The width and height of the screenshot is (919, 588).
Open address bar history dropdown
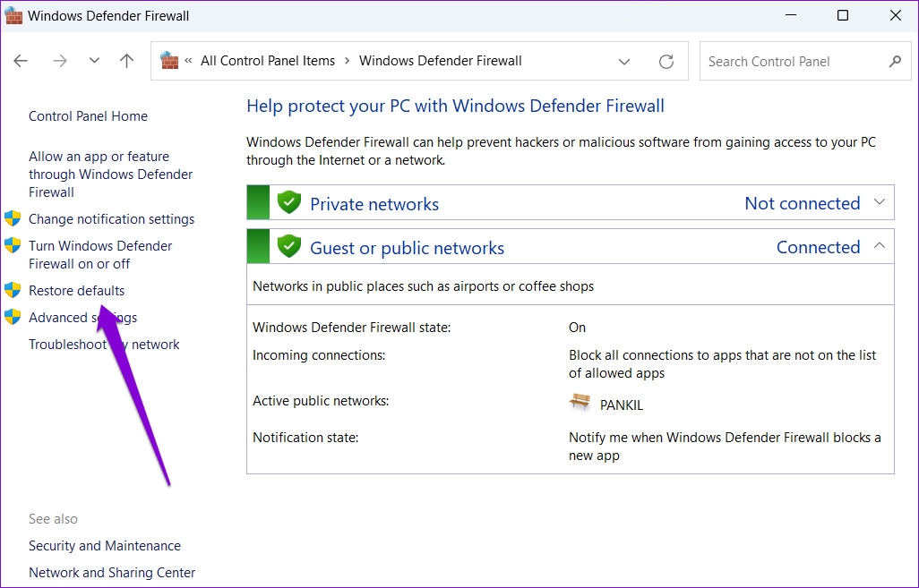624,62
